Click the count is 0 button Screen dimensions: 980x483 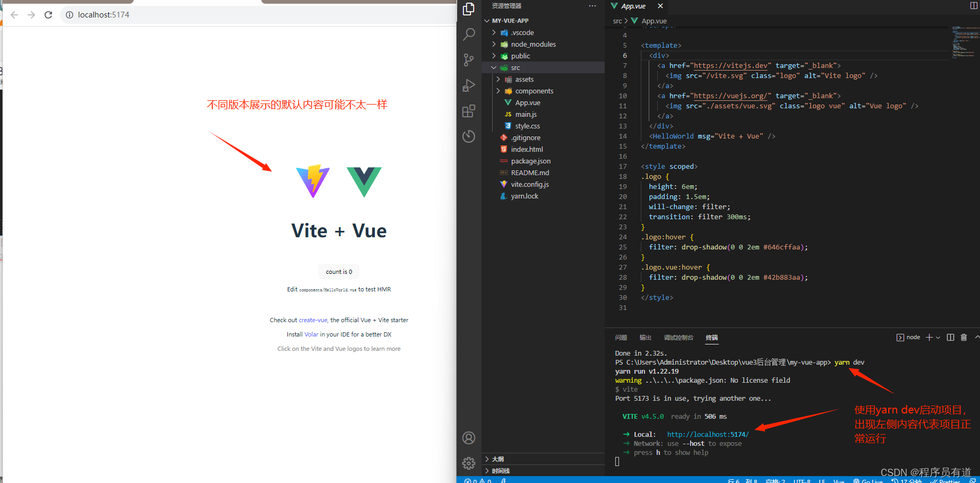click(339, 272)
